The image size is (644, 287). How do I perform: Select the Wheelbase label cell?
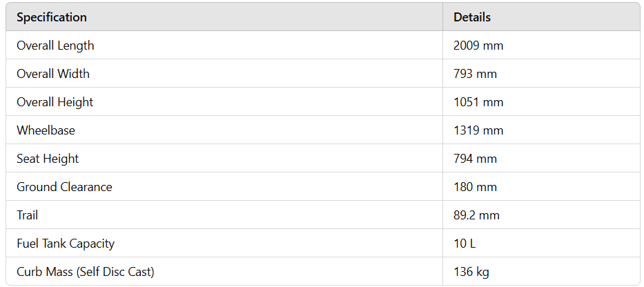(x=46, y=130)
